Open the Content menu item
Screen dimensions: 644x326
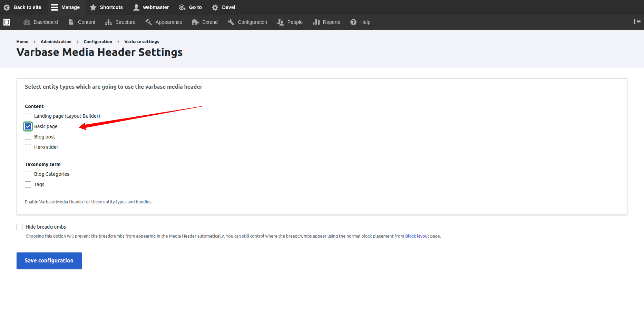tap(82, 22)
